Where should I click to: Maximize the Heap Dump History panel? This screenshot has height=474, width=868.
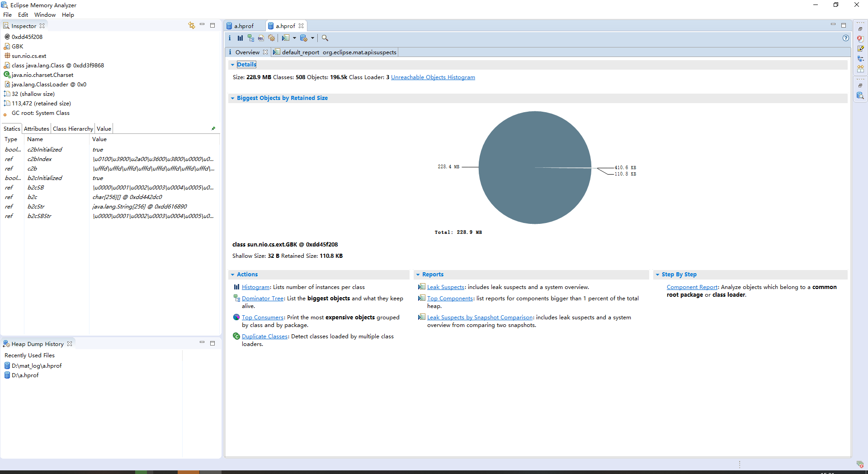click(x=212, y=343)
